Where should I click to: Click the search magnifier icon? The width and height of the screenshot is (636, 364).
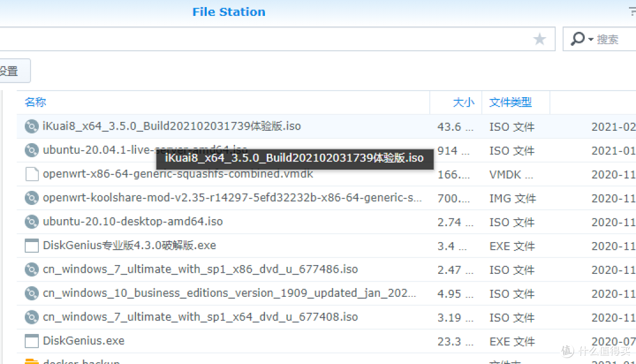point(579,39)
